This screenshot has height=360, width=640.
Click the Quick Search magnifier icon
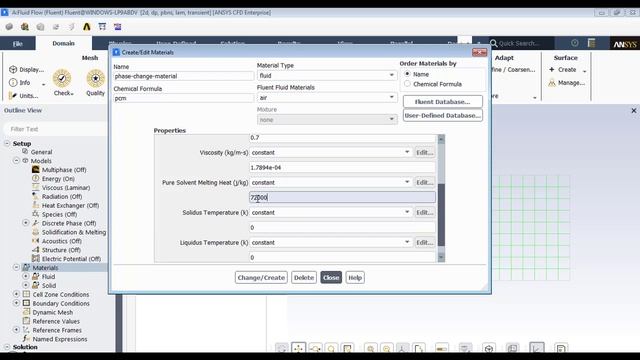click(x=493, y=43)
